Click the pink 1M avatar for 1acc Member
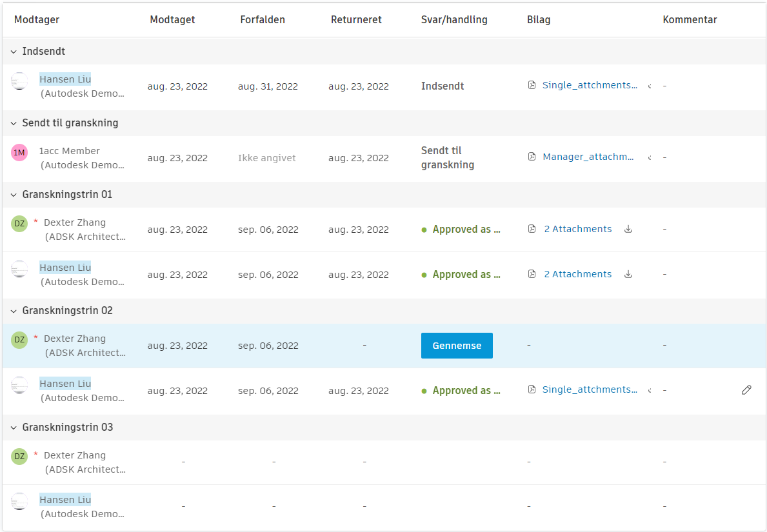The width and height of the screenshot is (767, 532). (19, 153)
